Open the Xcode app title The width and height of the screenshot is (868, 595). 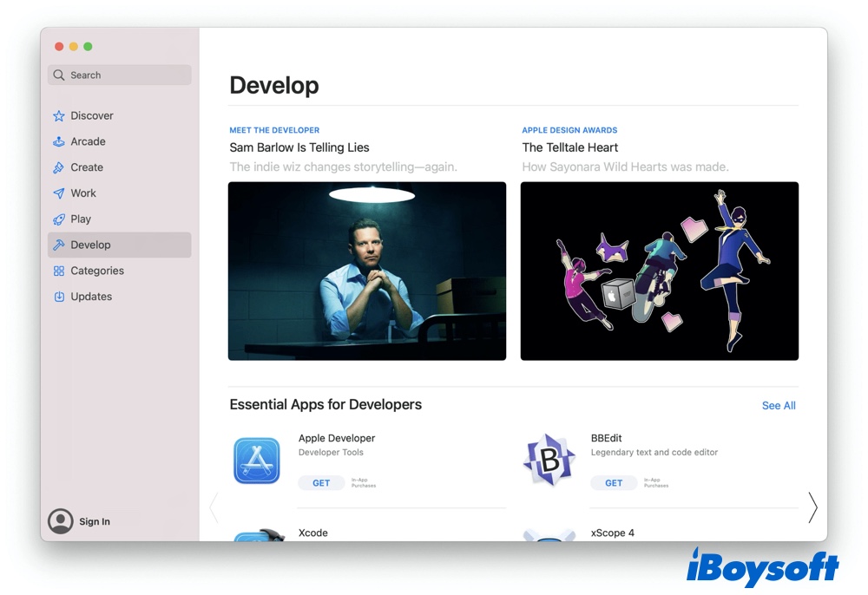[x=313, y=533]
